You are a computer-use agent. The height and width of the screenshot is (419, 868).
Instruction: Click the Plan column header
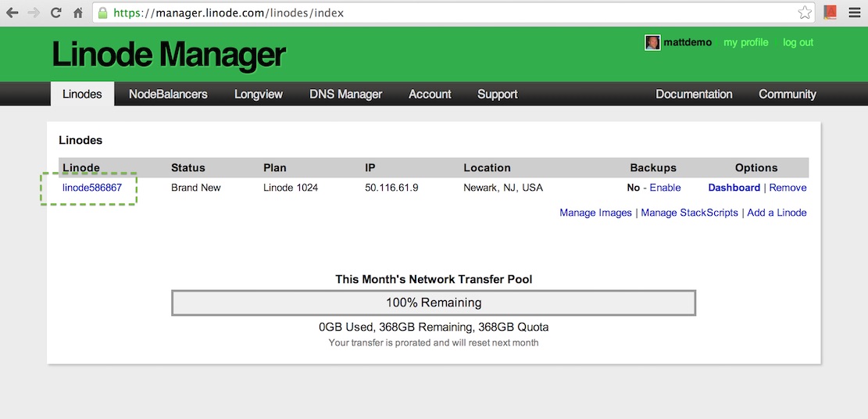pos(275,168)
